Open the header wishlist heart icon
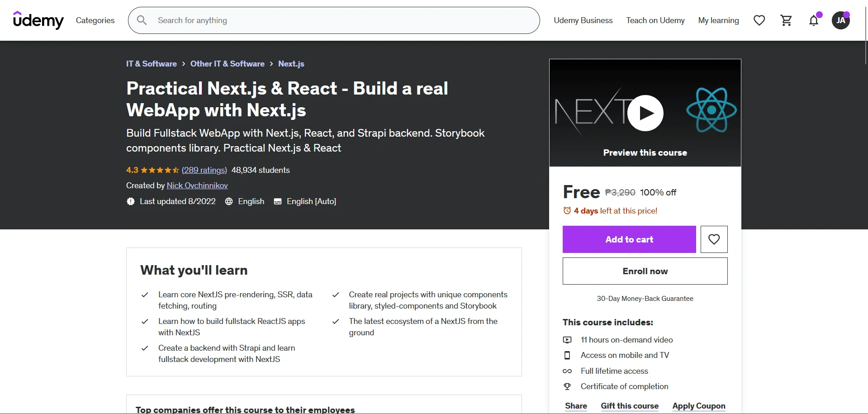 759,20
